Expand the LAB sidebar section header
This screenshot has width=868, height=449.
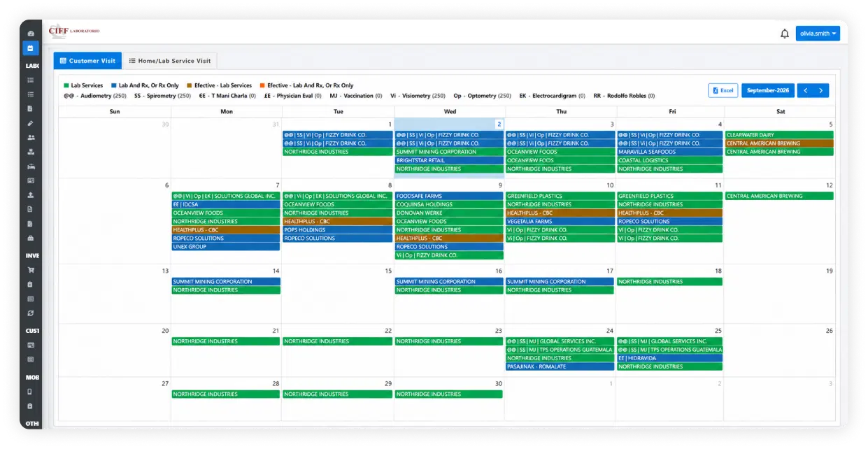tap(33, 66)
